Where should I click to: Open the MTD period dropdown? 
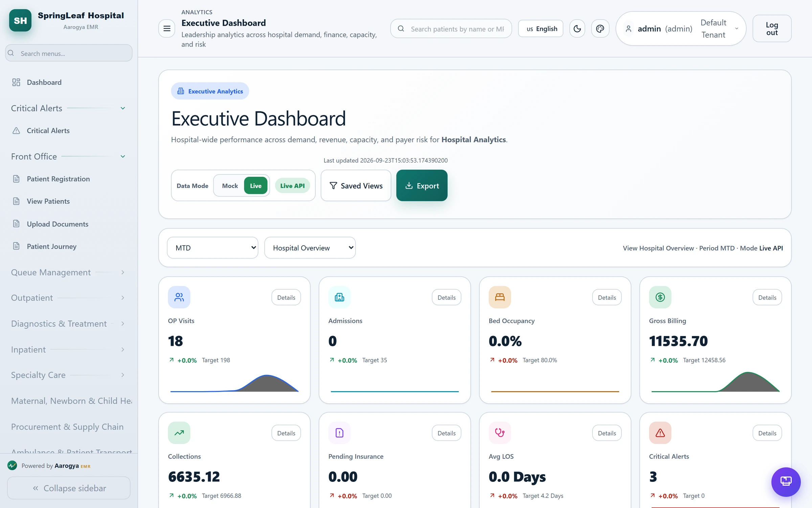click(x=213, y=248)
